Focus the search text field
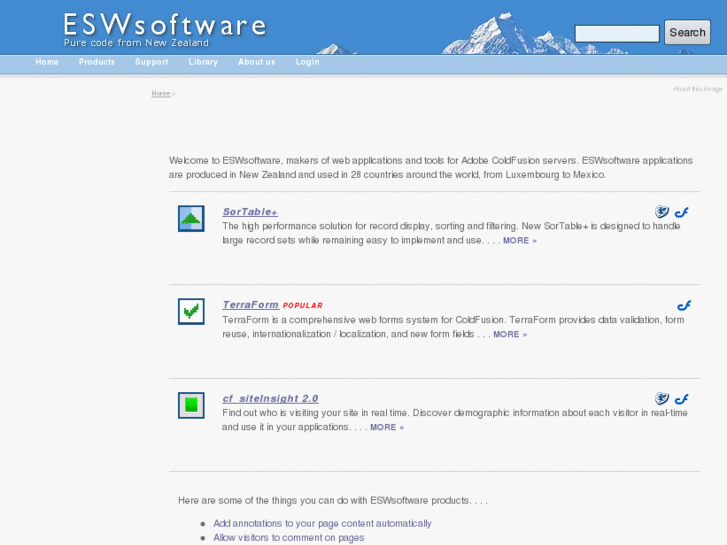The height and width of the screenshot is (545, 727). pyautogui.click(x=617, y=33)
